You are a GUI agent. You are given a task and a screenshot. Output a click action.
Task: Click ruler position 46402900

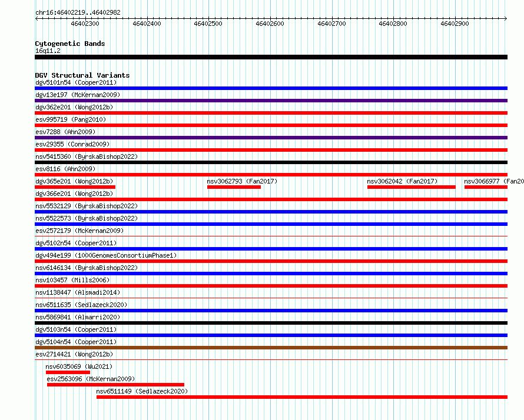[x=455, y=24]
